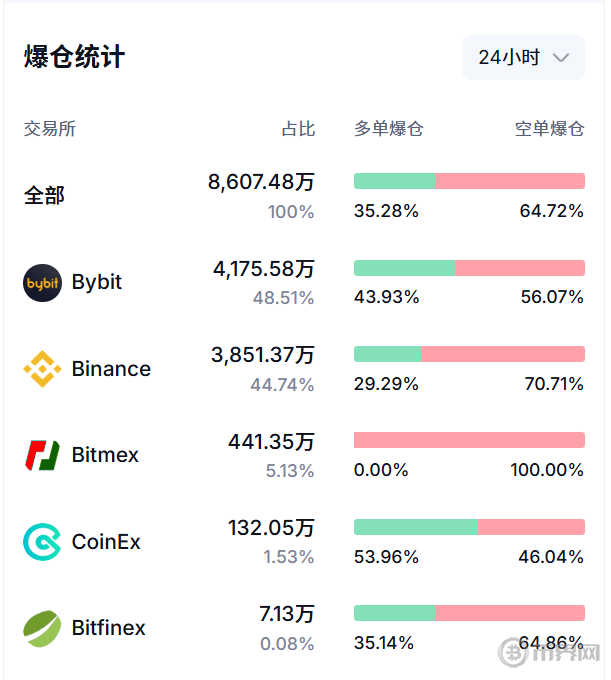Click the 空单爆仓 column header
Image resolution: width=611 pixels, height=680 pixels.
point(549,129)
